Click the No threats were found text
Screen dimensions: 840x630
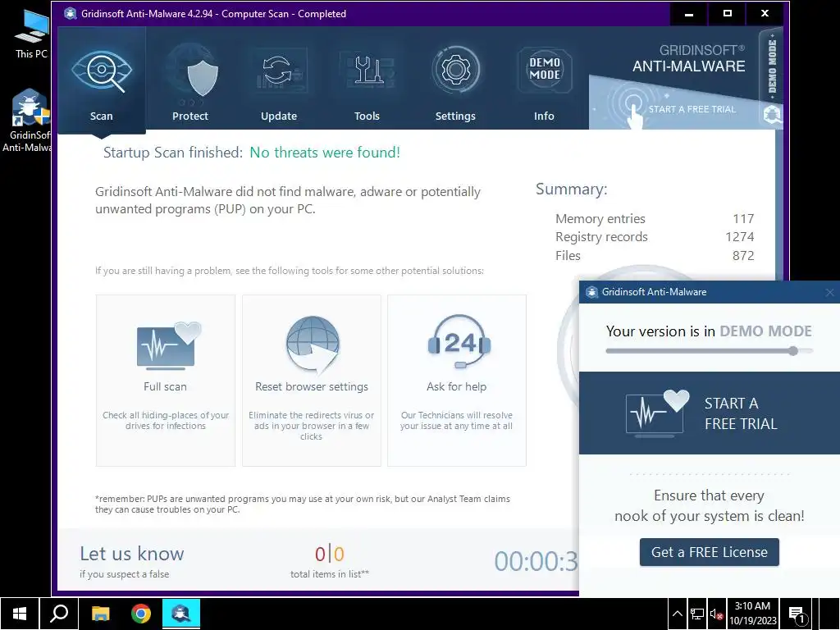coord(325,153)
